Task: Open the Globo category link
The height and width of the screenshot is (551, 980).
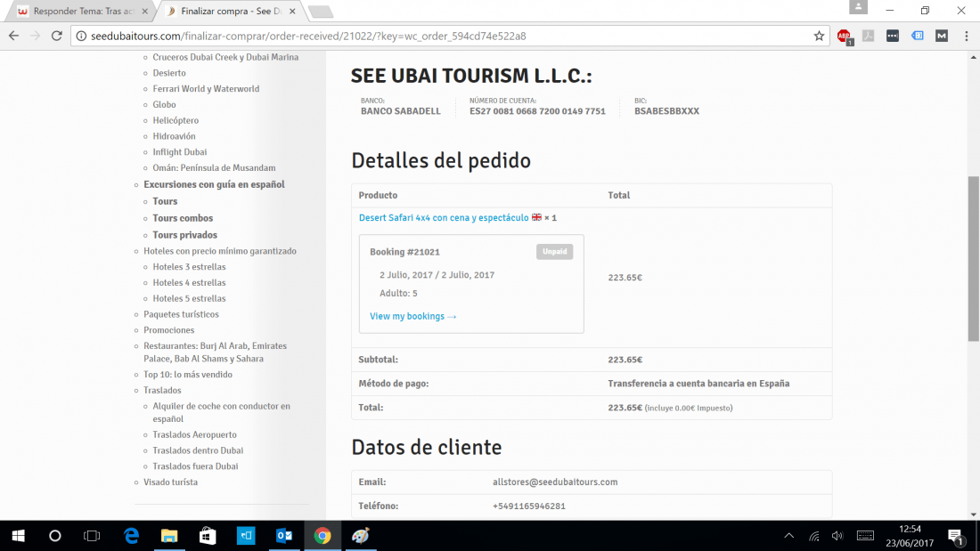Action: pyautogui.click(x=165, y=104)
